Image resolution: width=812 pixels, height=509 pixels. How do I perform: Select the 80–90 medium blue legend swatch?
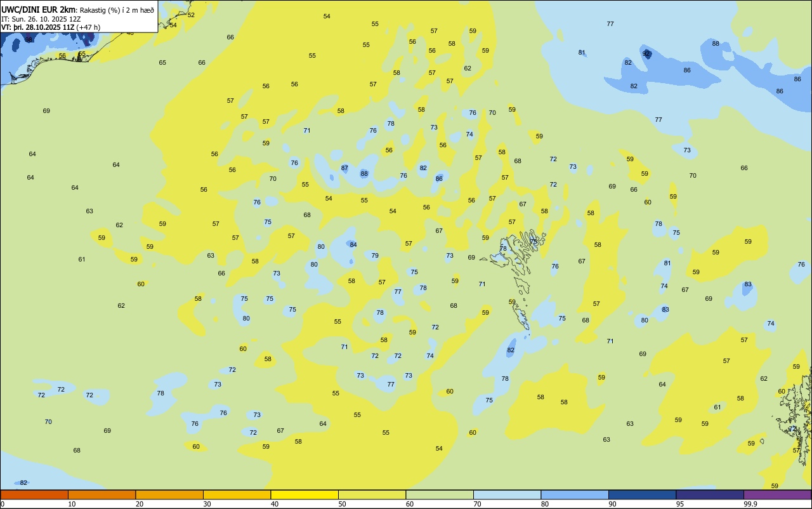tap(575, 494)
